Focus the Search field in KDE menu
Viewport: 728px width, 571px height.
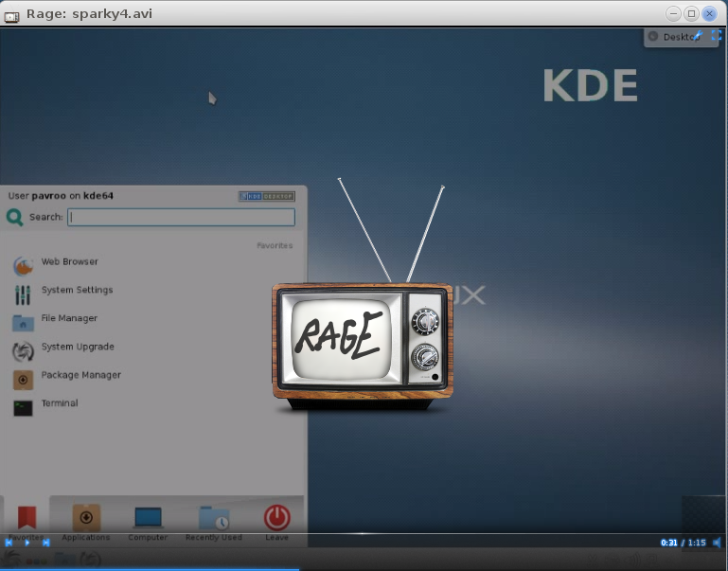181,217
